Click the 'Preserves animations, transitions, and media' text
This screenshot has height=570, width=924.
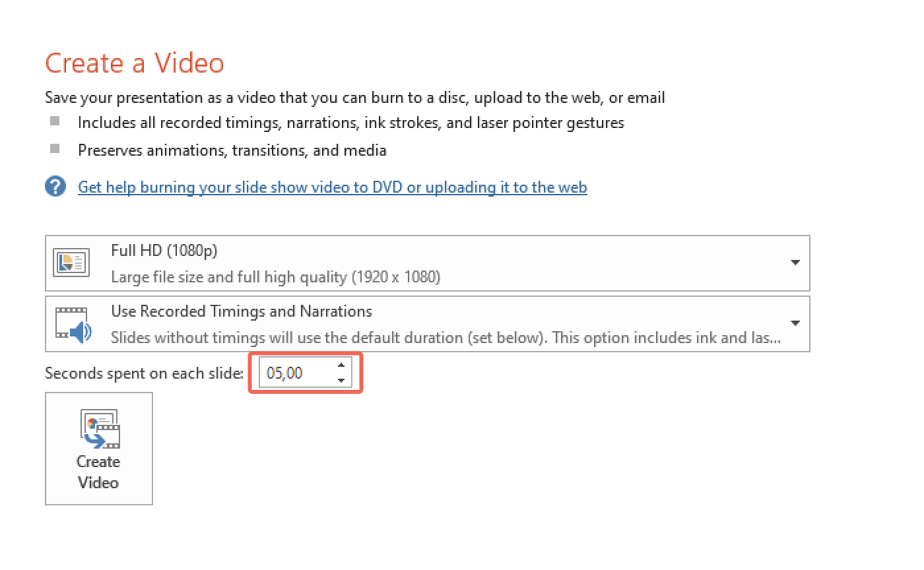[232, 150]
